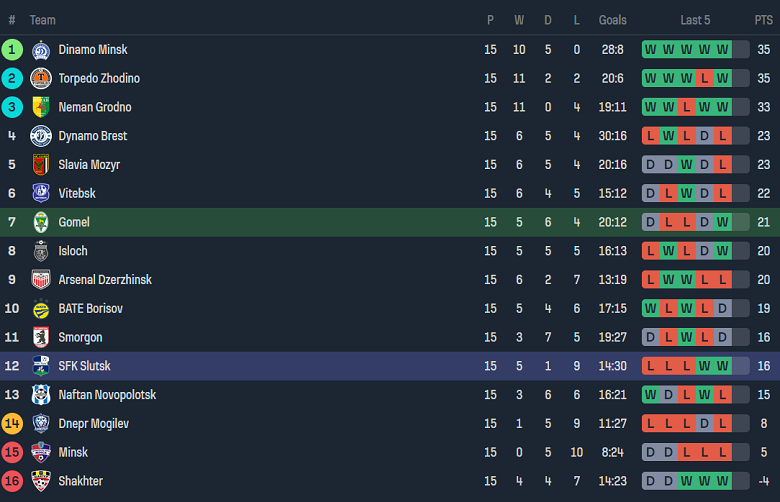This screenshot has width=780, height=502.
Task: Click the Gomel club crest
Action: point(41,222)
